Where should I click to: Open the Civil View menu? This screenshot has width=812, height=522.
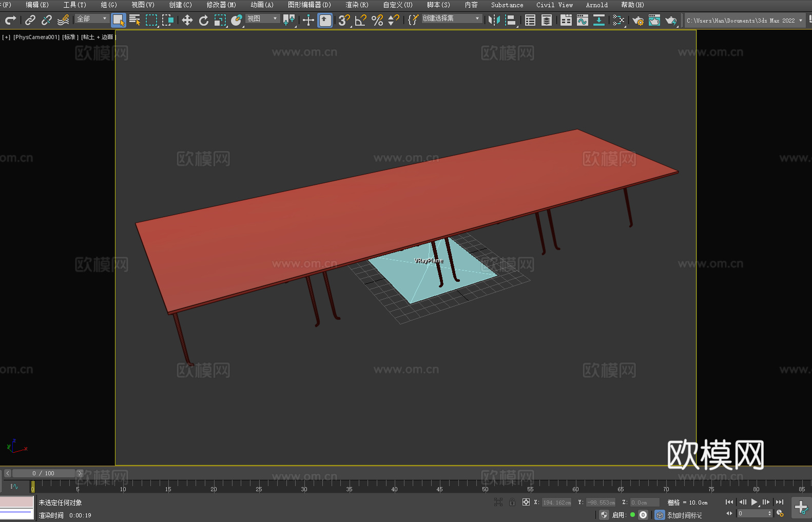click(554, 5)
